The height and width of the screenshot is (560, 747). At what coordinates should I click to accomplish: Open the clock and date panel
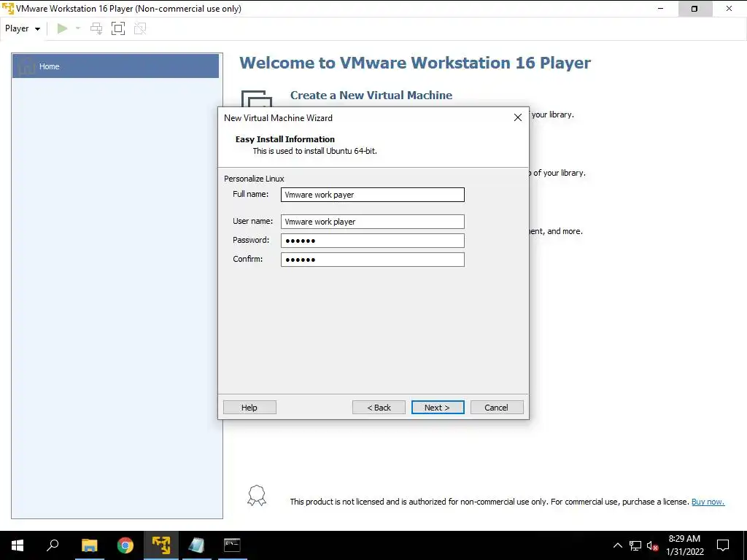[x=684, y=545]
